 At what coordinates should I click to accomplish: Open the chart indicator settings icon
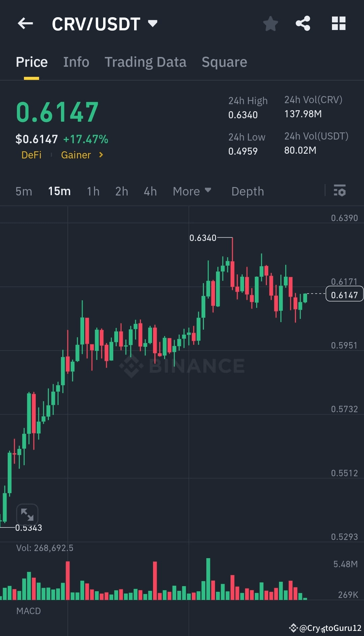pyautogui.click(x=340, y=191)
